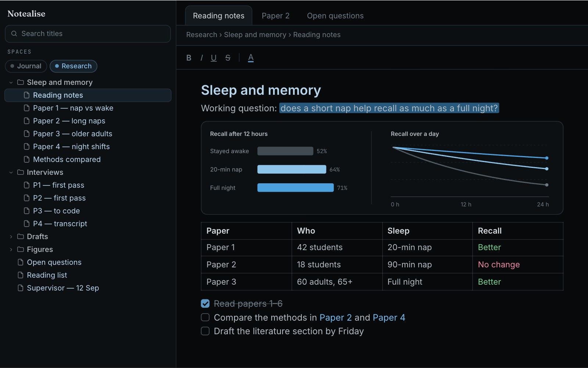Focus the Search titles field
This screenshot has width=588, height=368.
pos(88,34)
